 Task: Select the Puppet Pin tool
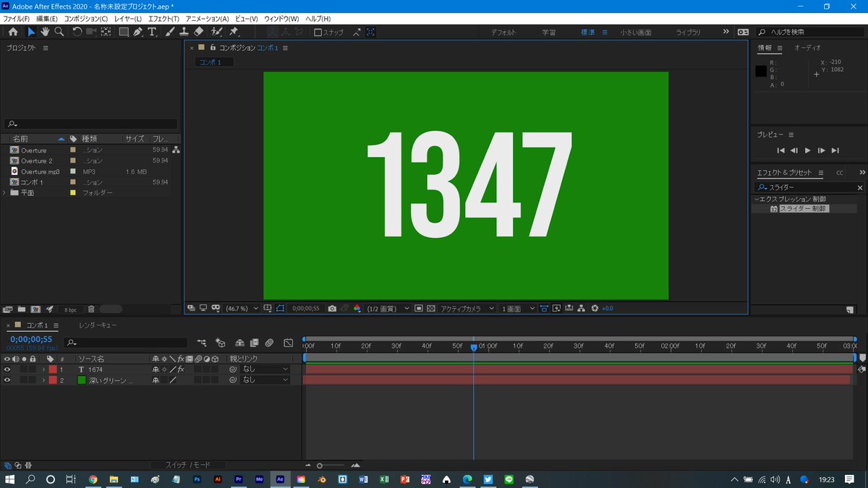[234, 32]
